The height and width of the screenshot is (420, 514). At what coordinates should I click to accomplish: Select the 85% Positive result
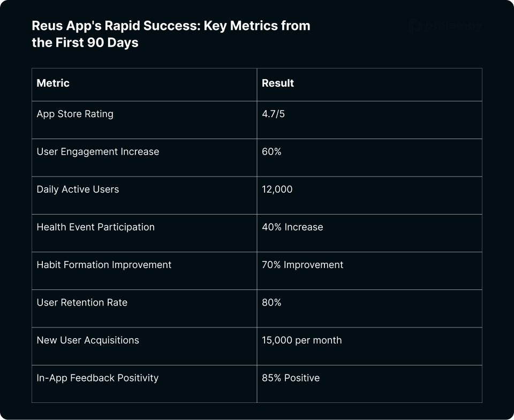tap(291, 378)
